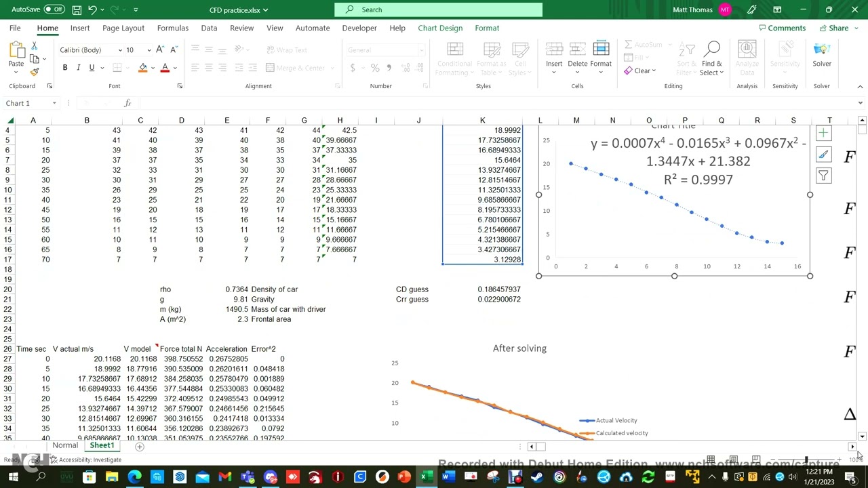Click the vertical scrollbar down arrow
The image size is (868, 488).
862,436
